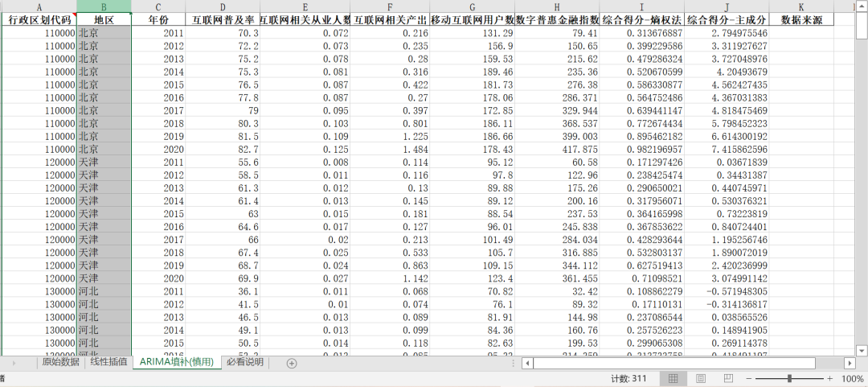Select column C header
This screenshot has height=387, width=868.
158,6
